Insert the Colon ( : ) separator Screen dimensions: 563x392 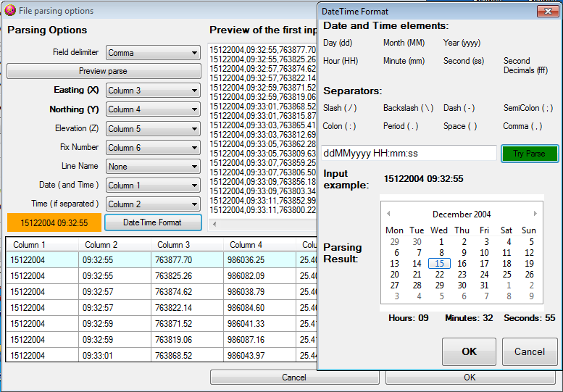pyautogui.click(x=339, y=126)
